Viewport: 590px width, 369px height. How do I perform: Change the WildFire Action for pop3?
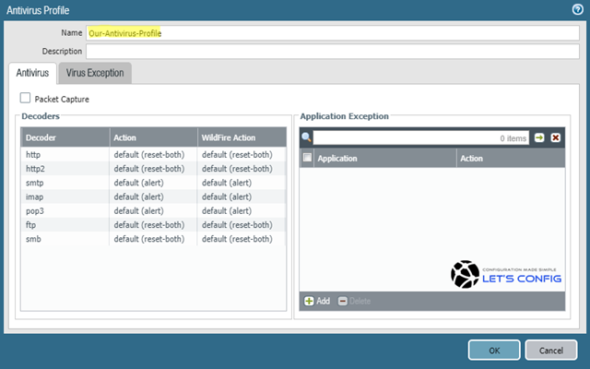tap(242, 211)
